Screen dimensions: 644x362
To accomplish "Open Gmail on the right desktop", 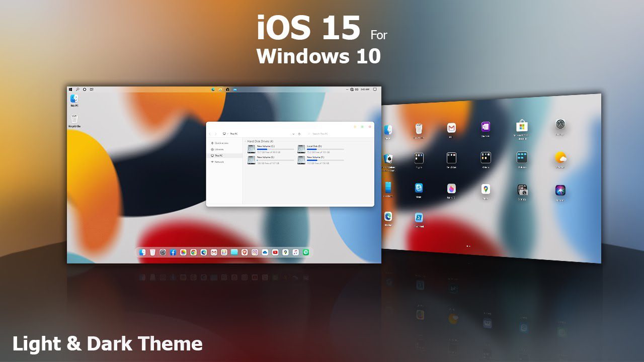I will click(451, 128).
